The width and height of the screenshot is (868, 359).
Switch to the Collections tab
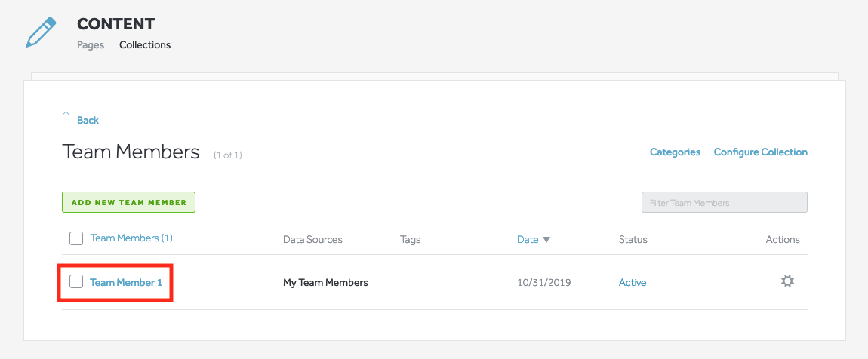click(145, 44)
